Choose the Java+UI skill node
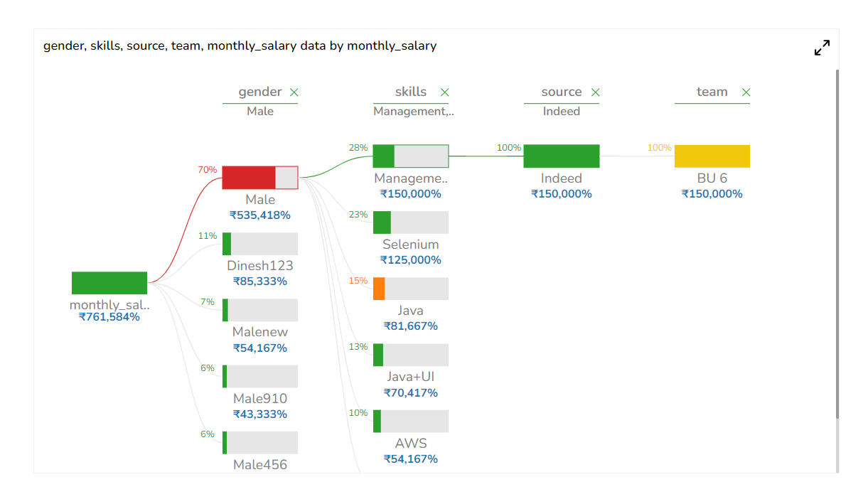868x504 pixels. point(410,355)
